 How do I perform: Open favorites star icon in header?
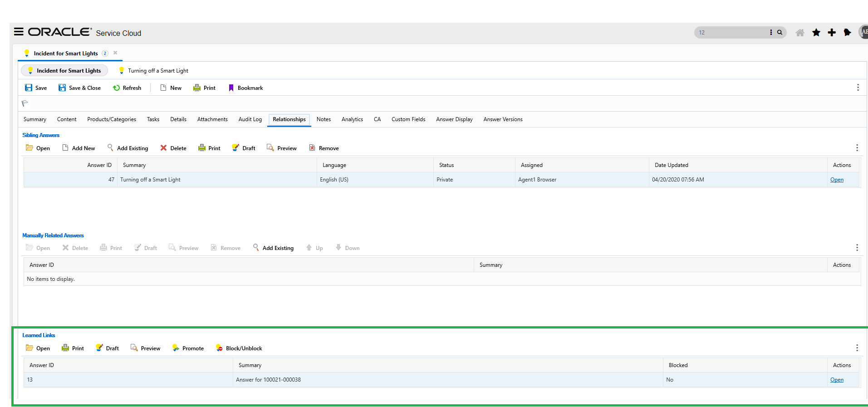tap(816, 32)
